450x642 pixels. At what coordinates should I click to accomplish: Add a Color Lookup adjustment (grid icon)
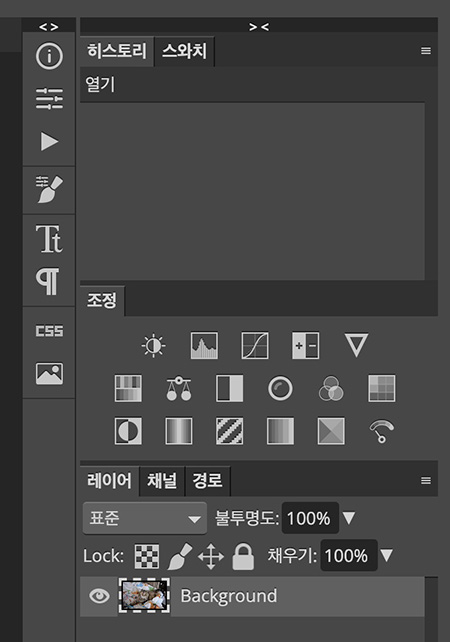click(382, 388)
